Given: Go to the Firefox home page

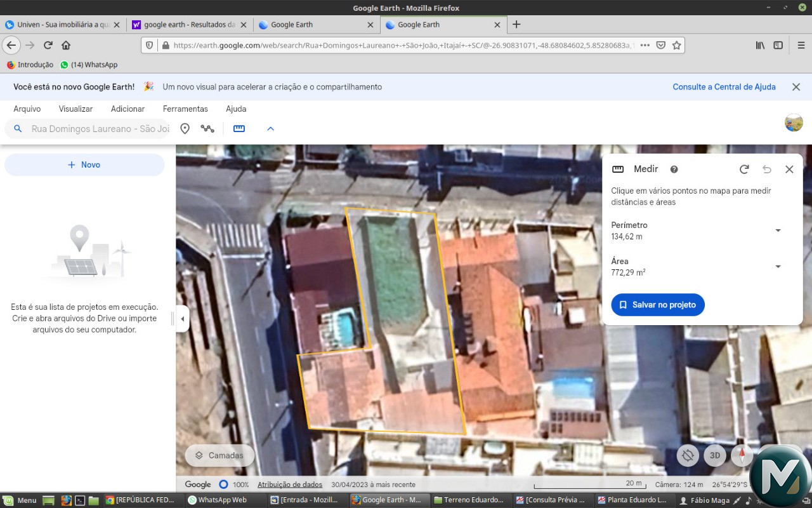Looking at the screenshot, I should [x=66, y=45].
